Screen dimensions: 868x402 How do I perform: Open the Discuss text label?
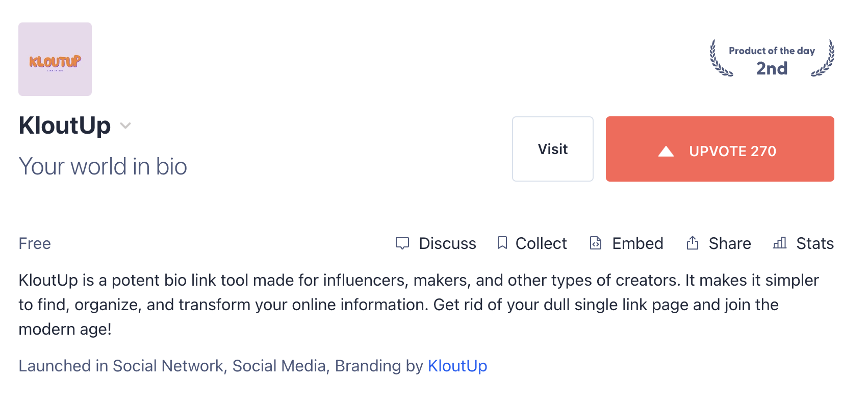coord(447,243)
